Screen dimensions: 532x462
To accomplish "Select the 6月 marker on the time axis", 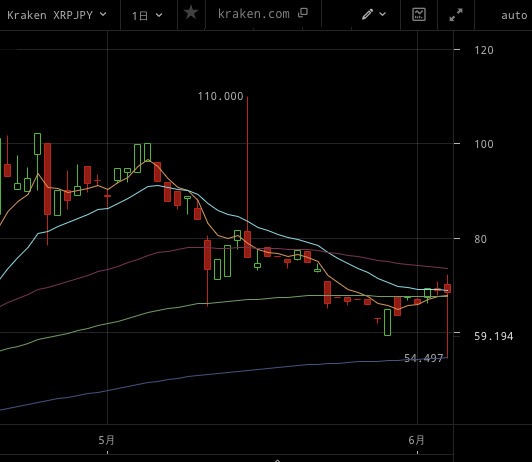I will tap(417, 440).
